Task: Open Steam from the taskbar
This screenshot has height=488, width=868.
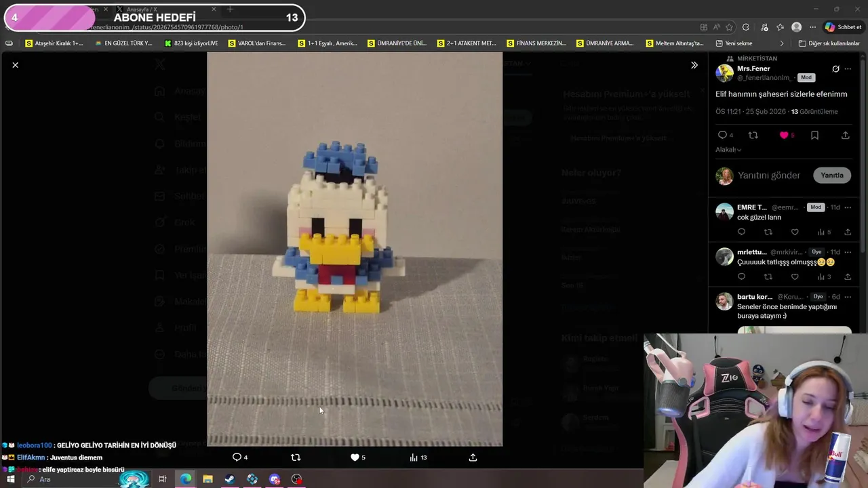Action: point(230,479)
